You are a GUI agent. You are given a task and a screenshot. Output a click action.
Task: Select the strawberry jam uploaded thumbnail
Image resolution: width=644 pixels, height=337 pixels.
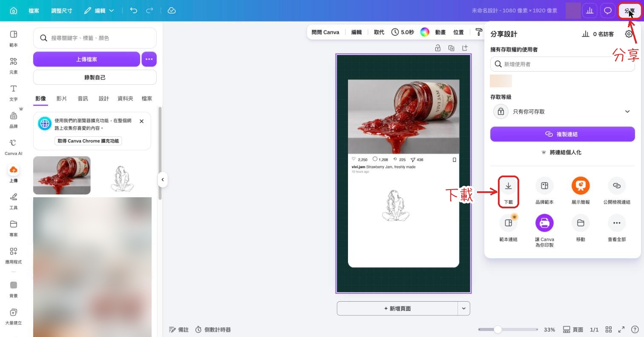click(x=62, y=176)
